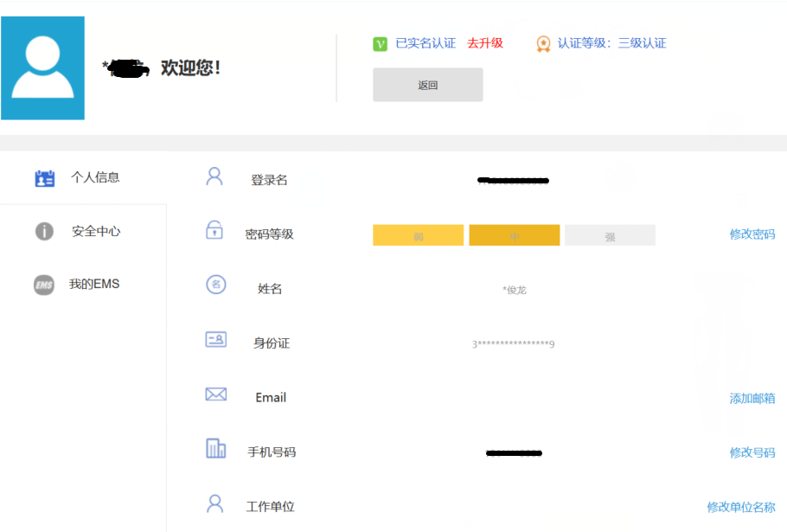Click the blue profile avatar image
The width and height of the screenshot is (787, 532).
(x=42, y=67)
